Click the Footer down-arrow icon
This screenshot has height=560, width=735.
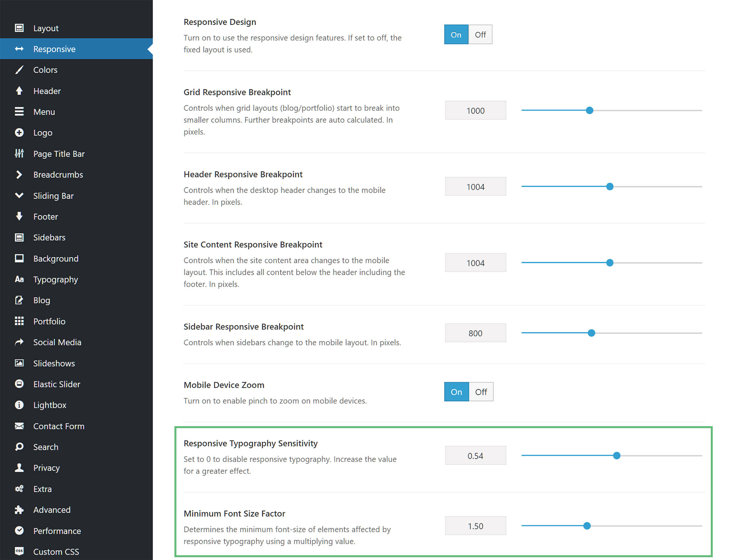click(19, 216)
